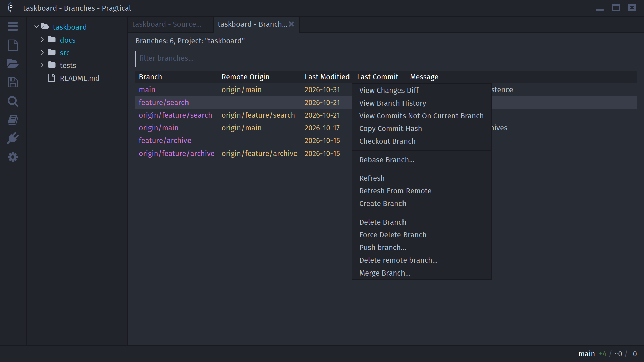Click the tests folder icon
This screenshot has height=362, width=644.
52,65
